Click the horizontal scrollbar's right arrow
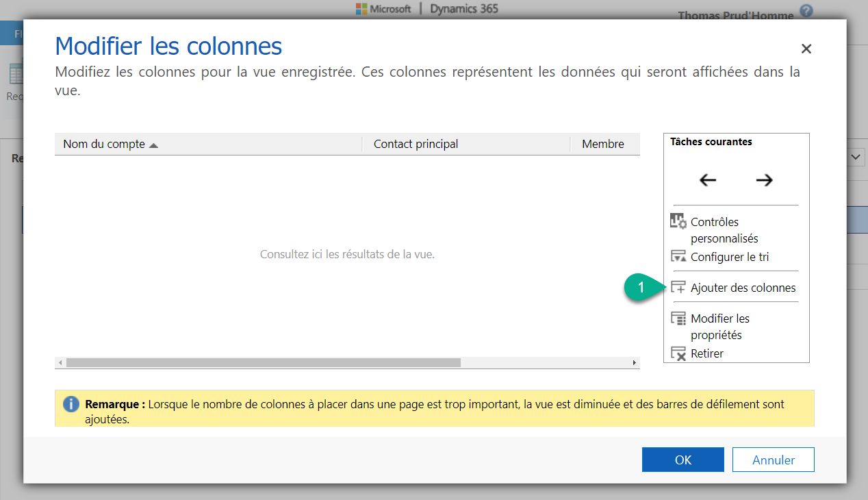 coord(635,363)
